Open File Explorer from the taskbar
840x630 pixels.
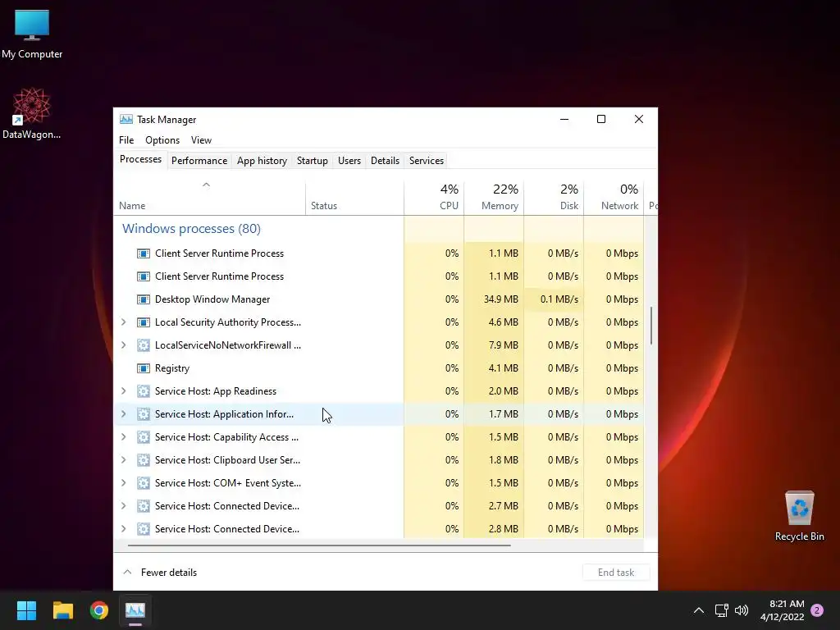[x=62, y=610]
